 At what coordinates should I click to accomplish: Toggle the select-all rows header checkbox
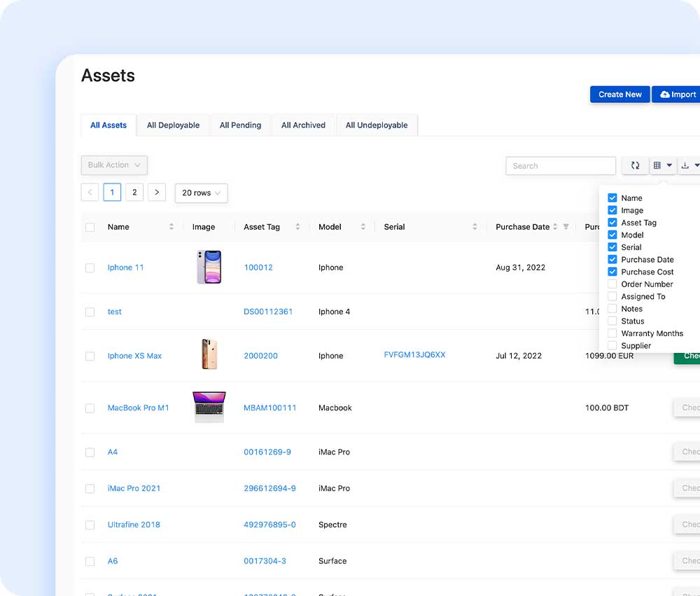click(x=90, y=227)
